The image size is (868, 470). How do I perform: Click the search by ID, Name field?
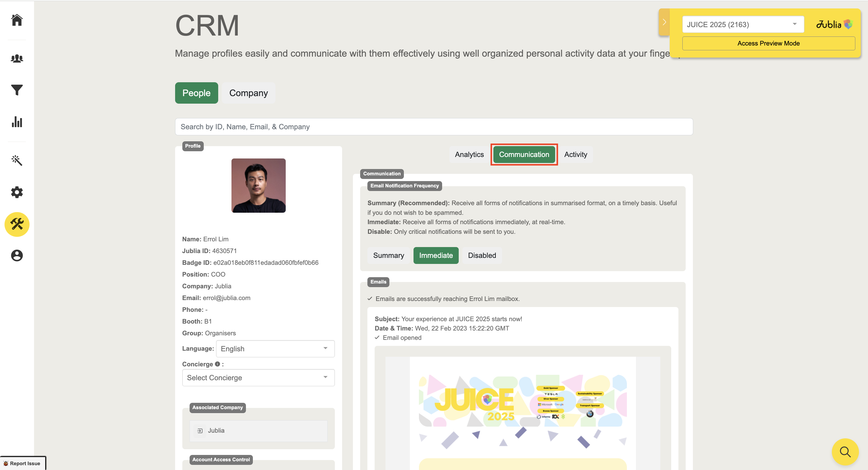click(434, 127)
